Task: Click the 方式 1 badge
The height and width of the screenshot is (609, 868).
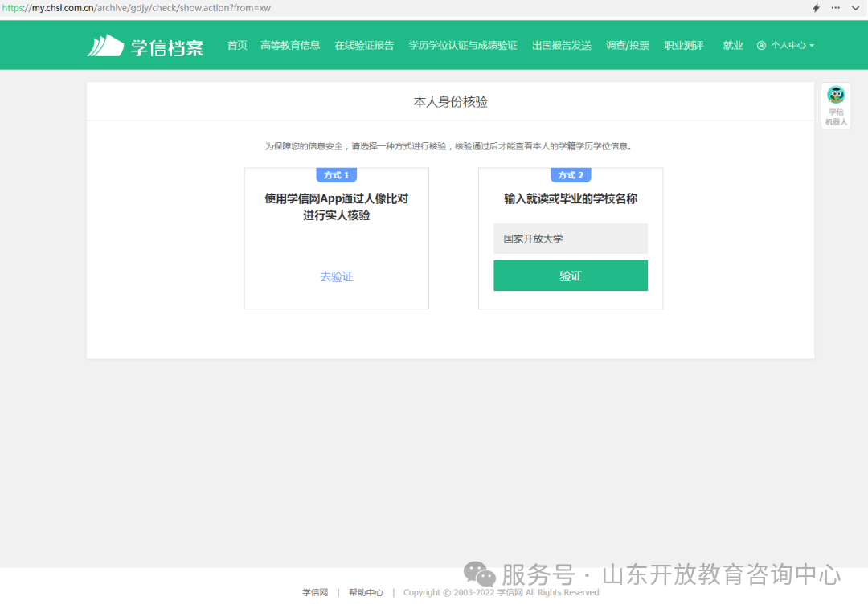Action: pyautogui.click(x=337, y=175)
